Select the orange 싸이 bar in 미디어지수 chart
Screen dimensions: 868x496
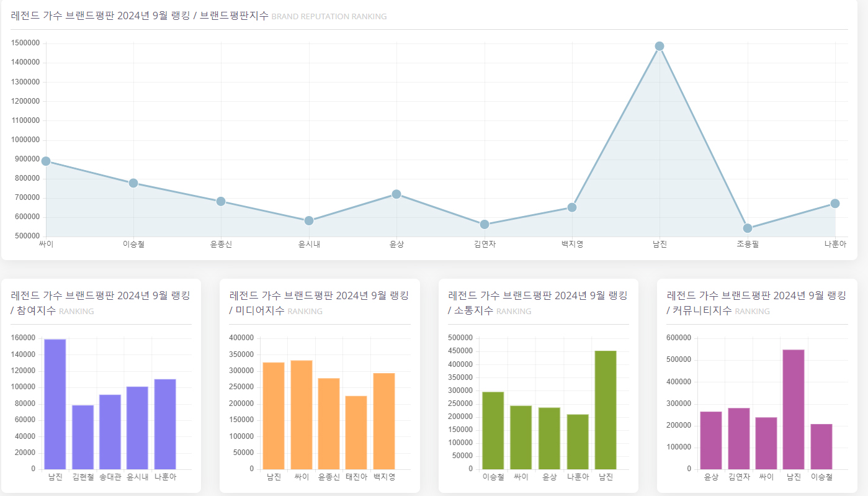pyautogui.click(x=302, y=415)
